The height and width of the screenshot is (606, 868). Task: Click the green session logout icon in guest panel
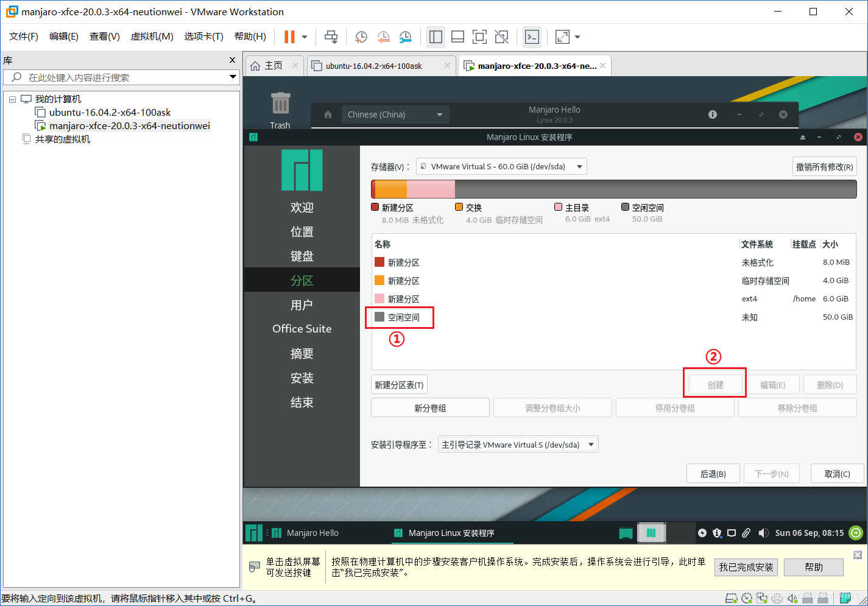[x=856, y=533]
